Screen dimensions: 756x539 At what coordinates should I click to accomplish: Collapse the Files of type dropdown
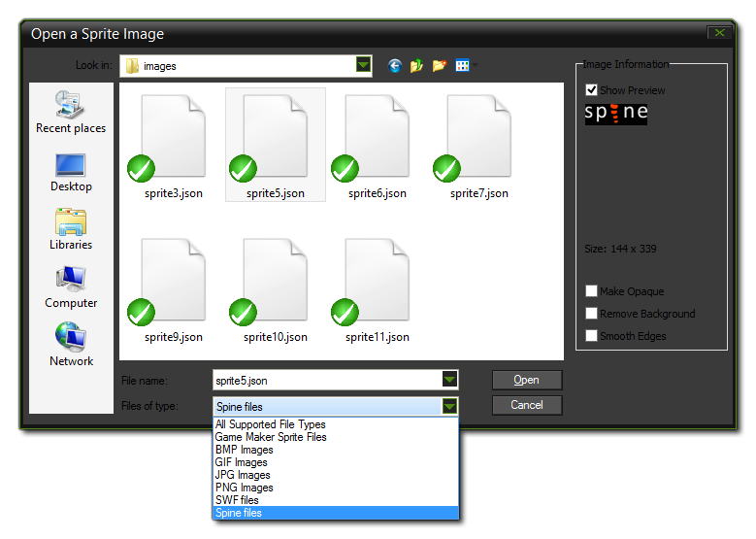pos(449,407)
